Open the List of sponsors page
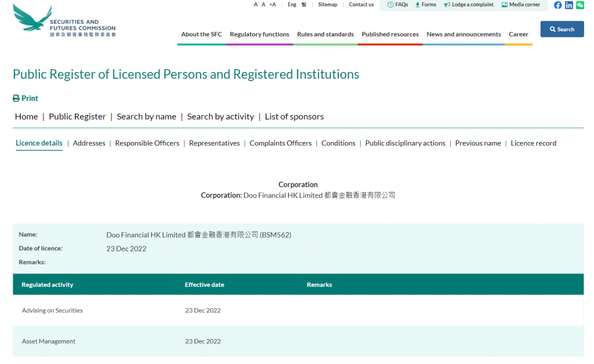This screenshot has width=594, height=364. (294, 117)
